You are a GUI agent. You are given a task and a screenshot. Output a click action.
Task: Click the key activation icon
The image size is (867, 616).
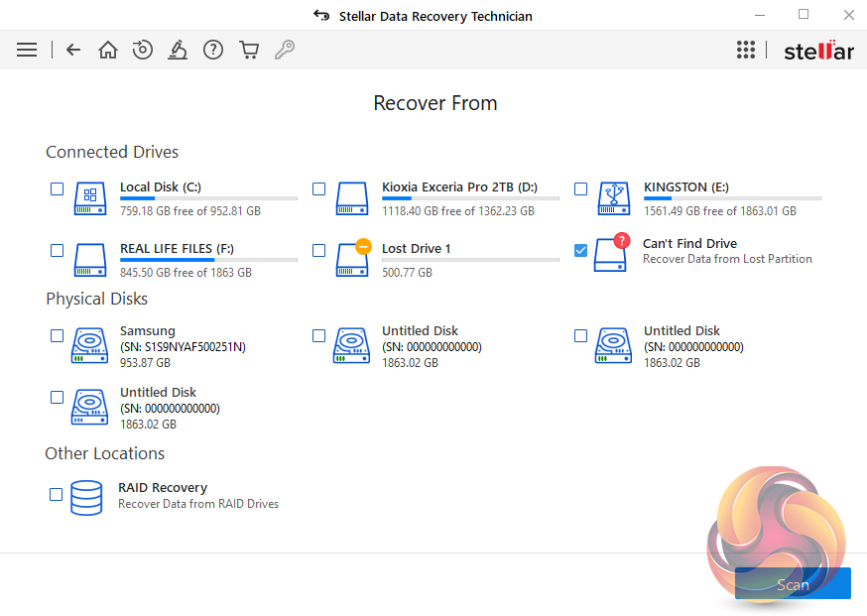point(285,50)
